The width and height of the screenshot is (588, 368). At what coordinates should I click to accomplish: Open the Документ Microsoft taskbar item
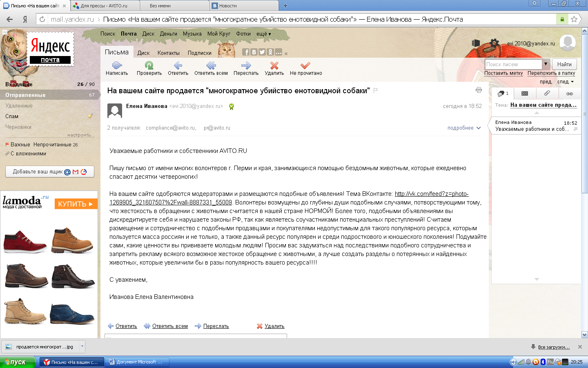coord(137,362)
